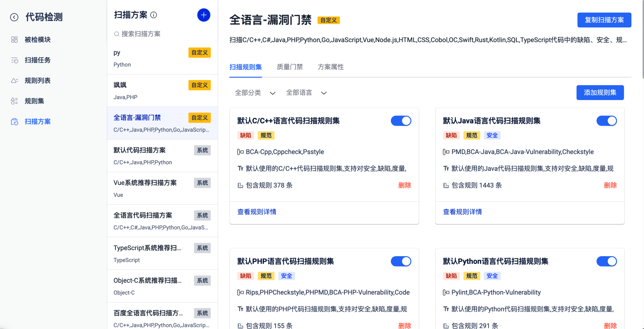
Task: Open the 全部分类 category dropdown
Action: click(255, 93)
